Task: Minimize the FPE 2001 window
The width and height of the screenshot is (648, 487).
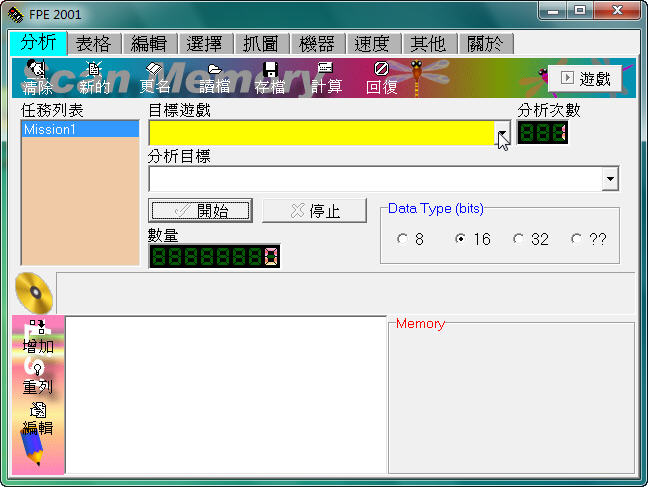Action: [x=553, y=11]
